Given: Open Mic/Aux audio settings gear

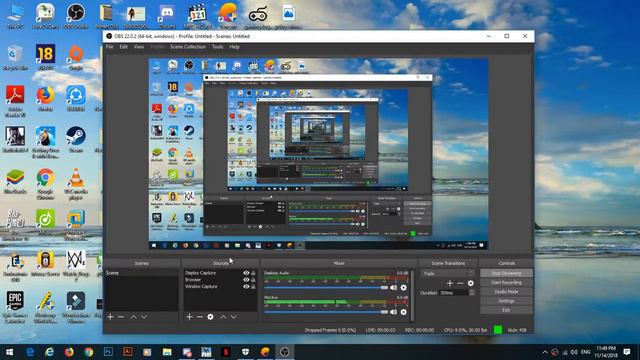Looking at the screenshot, I should (x=403, y=312).
